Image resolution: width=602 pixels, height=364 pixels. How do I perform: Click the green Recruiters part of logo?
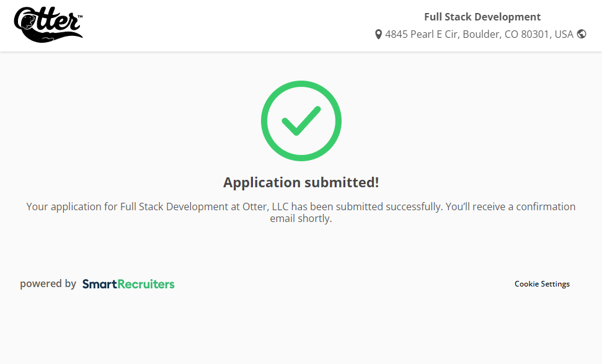[146, 284]
